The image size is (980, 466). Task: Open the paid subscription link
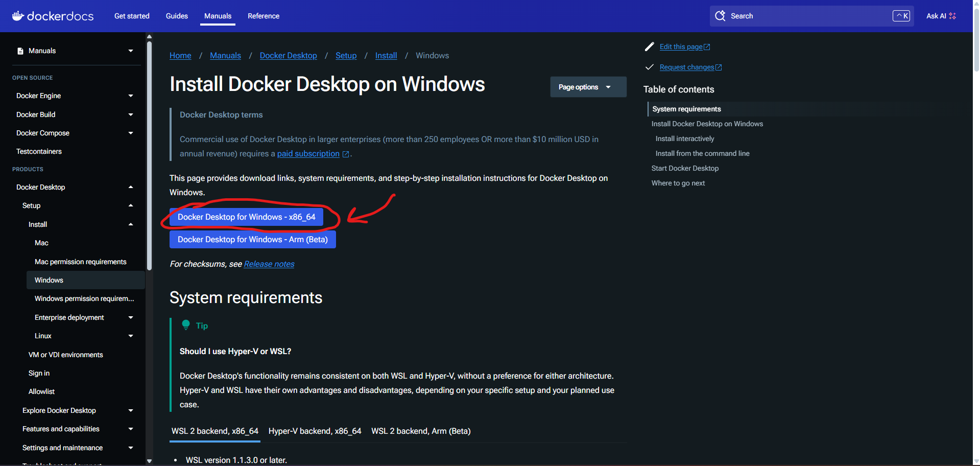pos(308,154)
